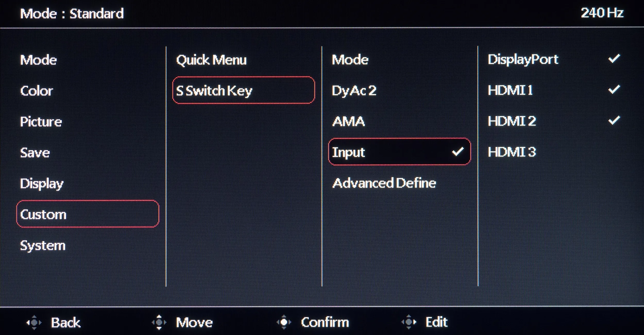This screenshot has width=644, height=335.
Task: Open the Picture menu category
Action: pyautogui.click(x=41, y=121)
